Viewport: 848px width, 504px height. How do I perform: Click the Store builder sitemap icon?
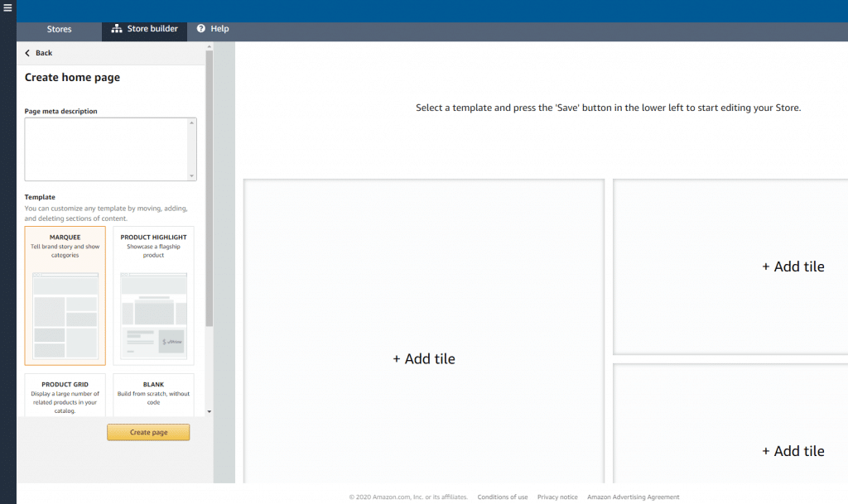117,29
